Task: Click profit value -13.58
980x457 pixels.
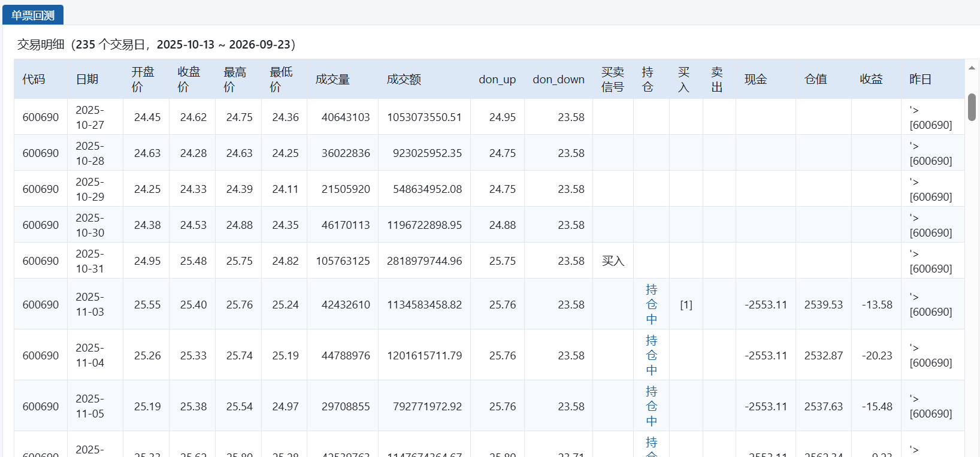Action: pos(877,304)
